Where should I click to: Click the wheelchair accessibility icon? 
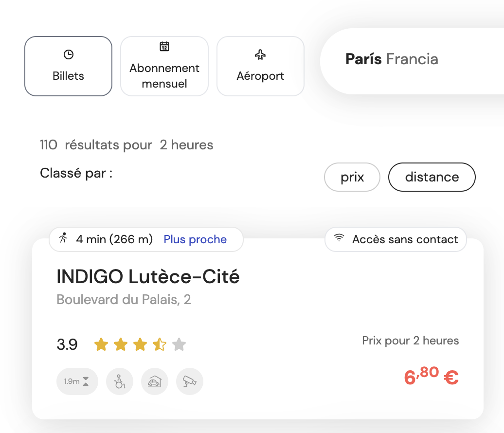pyautogui.click(x=119, y=381)
